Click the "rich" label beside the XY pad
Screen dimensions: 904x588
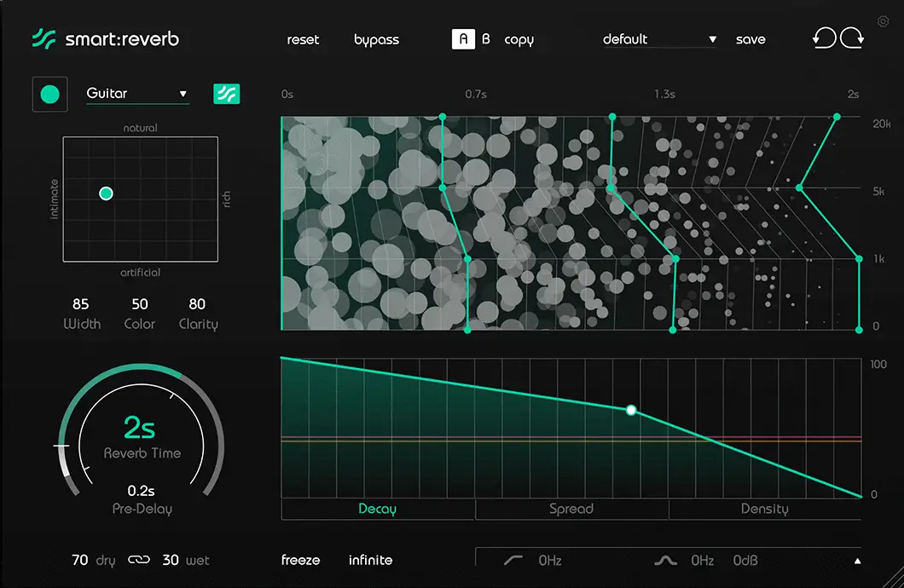(x=227, y=199)
